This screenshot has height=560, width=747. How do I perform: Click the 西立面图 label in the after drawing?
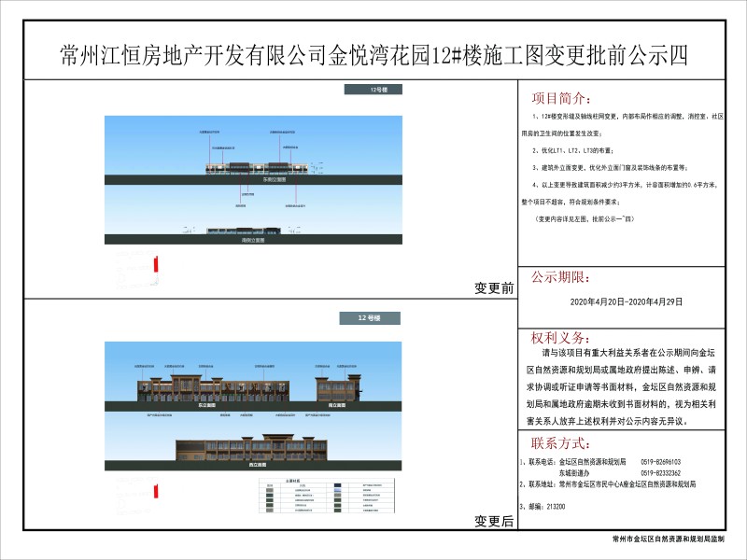(258, 465)
